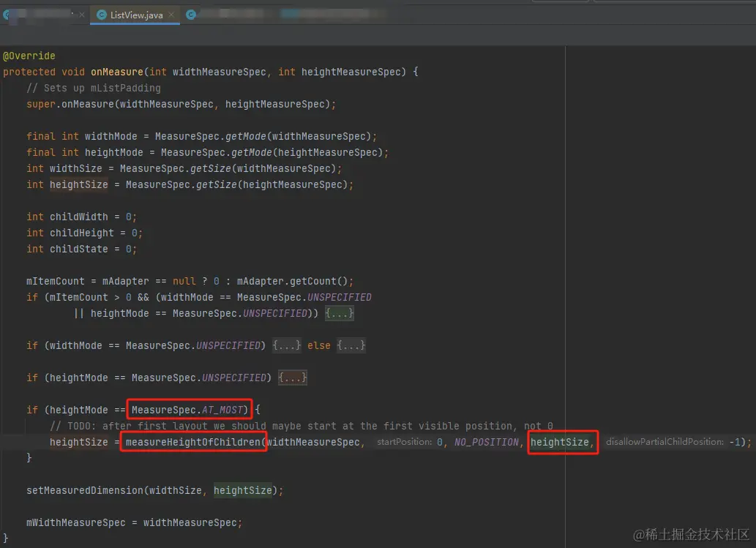This screenshot has height=548, width=756.
Task: Click the class icon on ListView.java tab
Action: tap(101, 15)
